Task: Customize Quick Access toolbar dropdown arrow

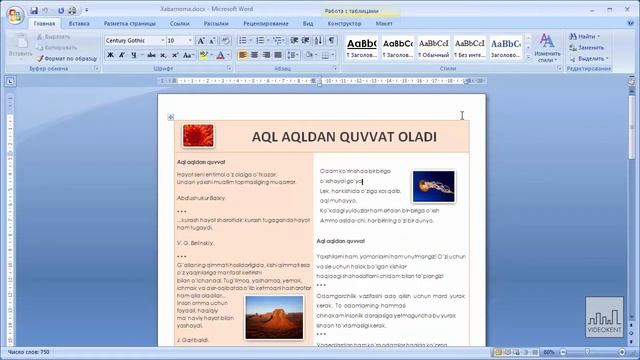Action: 87,10
